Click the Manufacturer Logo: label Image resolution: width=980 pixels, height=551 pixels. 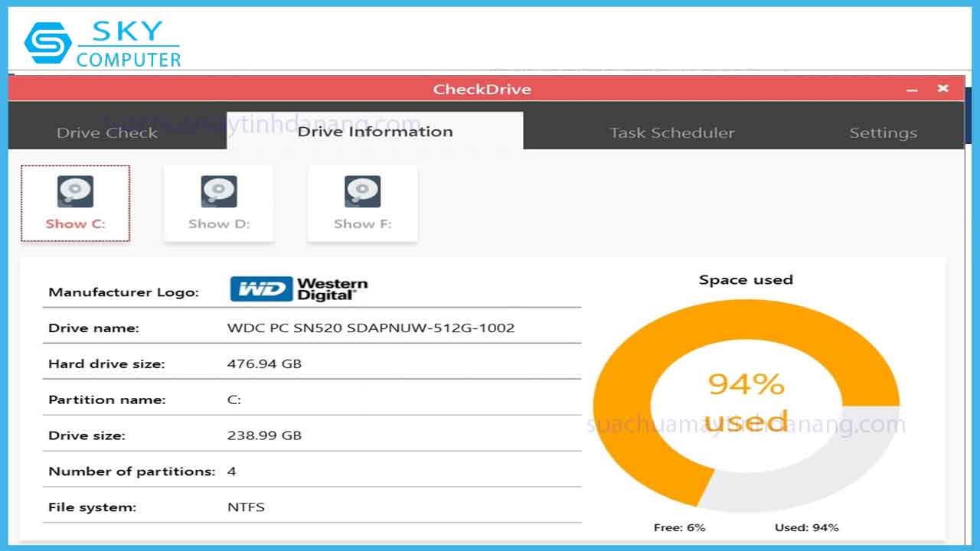pyautogui.click(x=123, y=292)
